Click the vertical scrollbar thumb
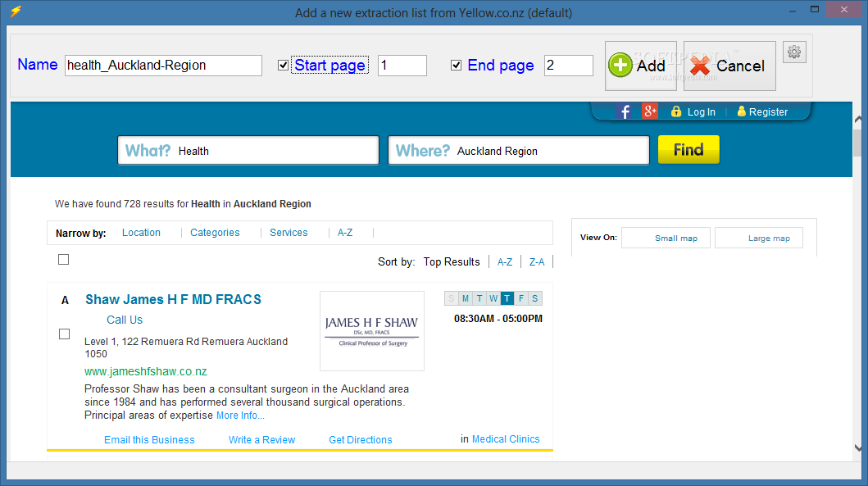 tap(858, 143)
